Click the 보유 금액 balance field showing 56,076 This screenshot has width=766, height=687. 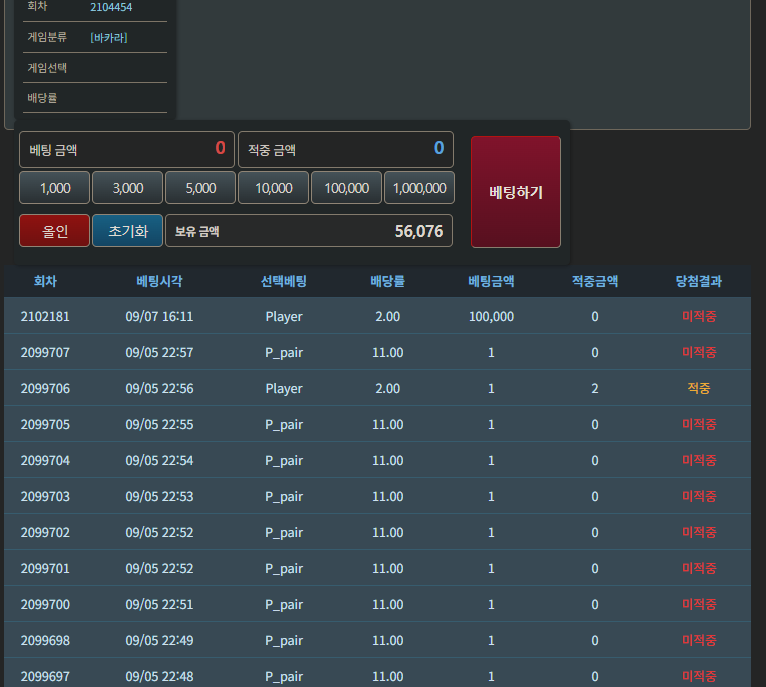tap(309, 231)
